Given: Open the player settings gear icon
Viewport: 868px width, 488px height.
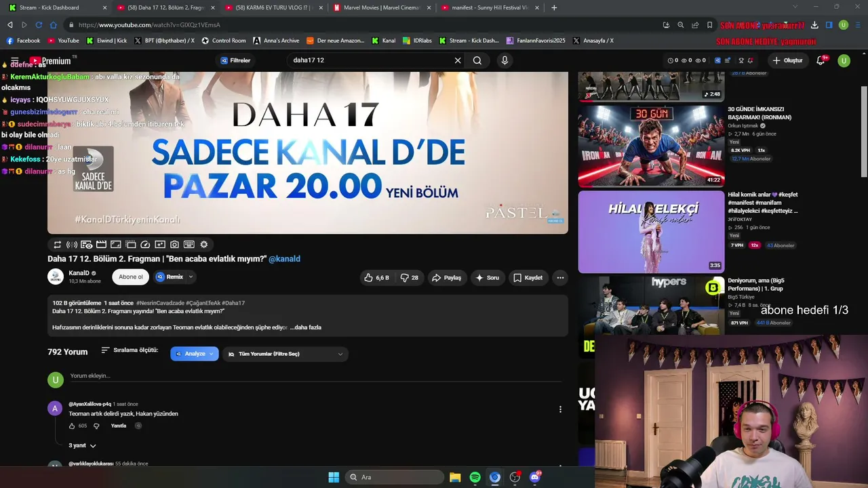Looking at the screenshot, I should tap(203, 245).
